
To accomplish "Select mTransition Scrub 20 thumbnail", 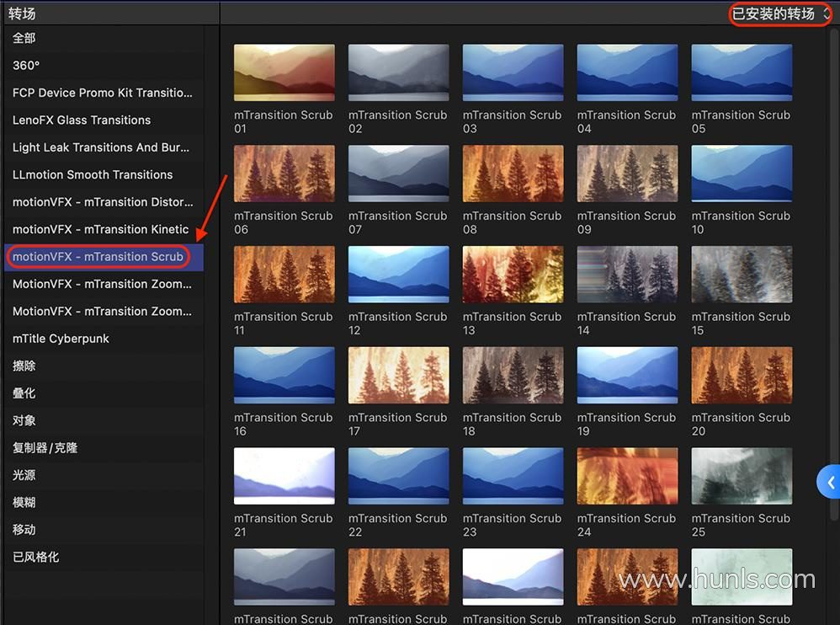I will click(742, 375).
